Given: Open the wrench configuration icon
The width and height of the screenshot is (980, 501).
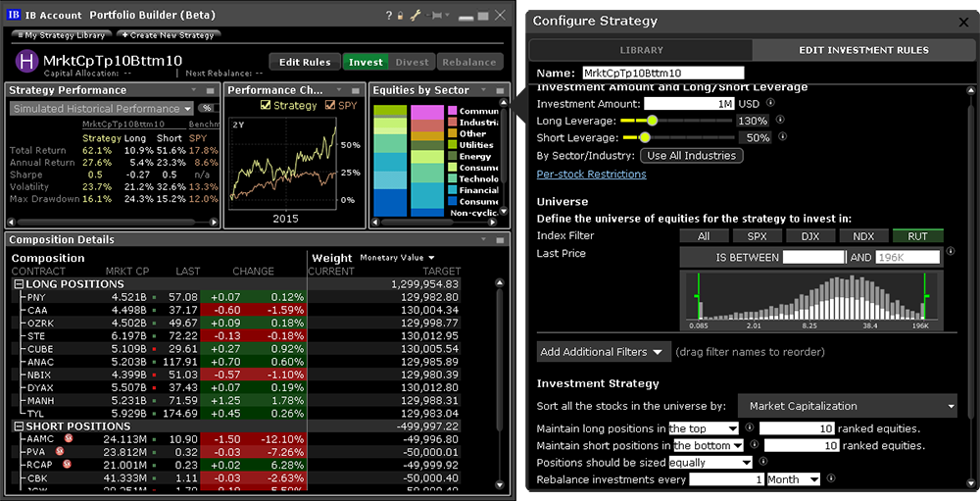Looking at the screenshot, I should point(415,16).
